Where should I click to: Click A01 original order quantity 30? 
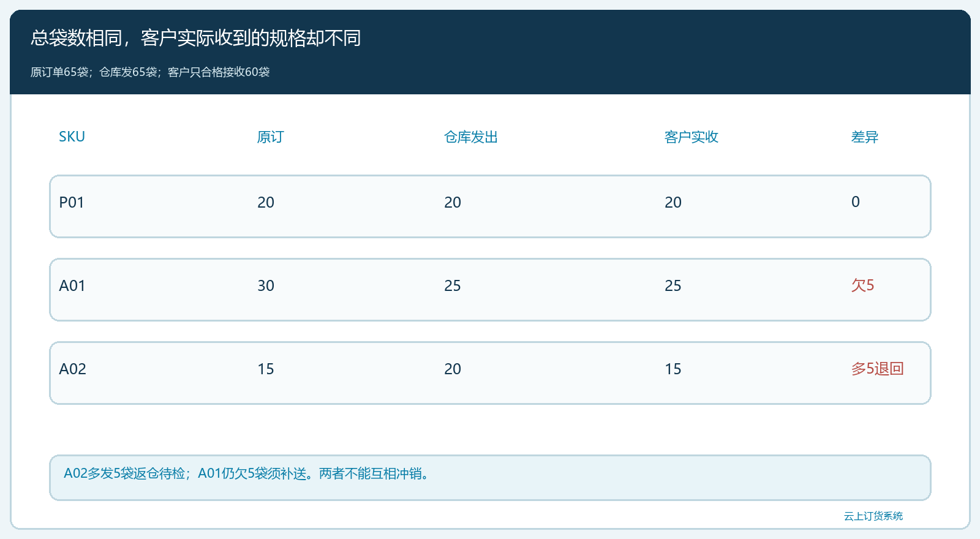pos(266,285)
